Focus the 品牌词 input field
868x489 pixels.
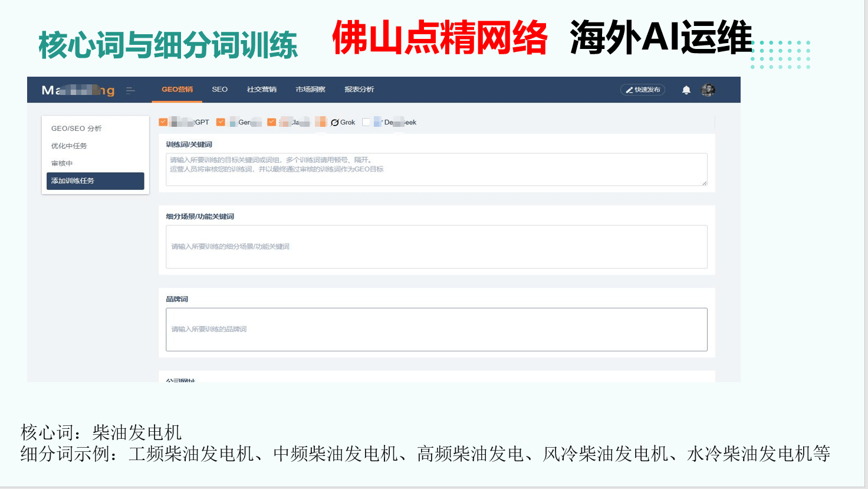[x=436, y=330]
